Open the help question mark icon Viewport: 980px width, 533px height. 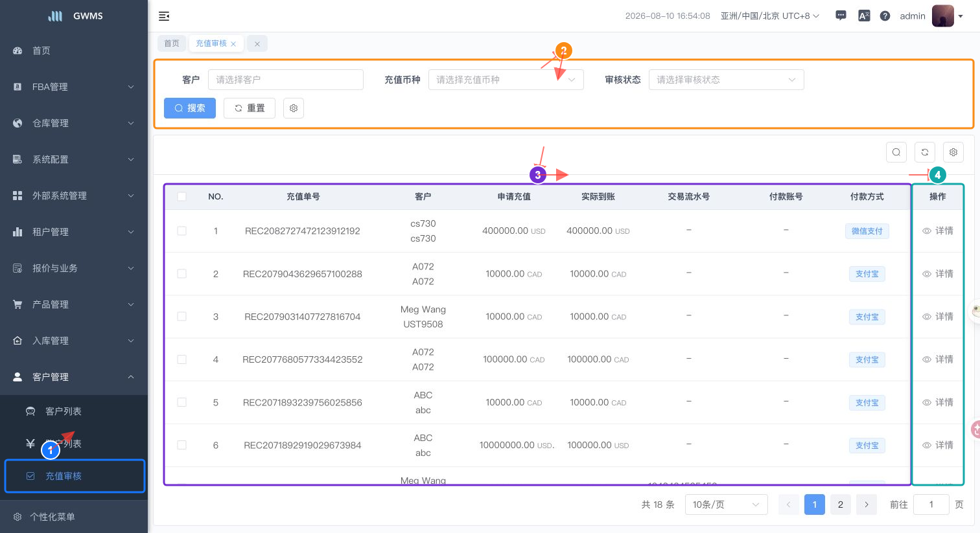885,16
